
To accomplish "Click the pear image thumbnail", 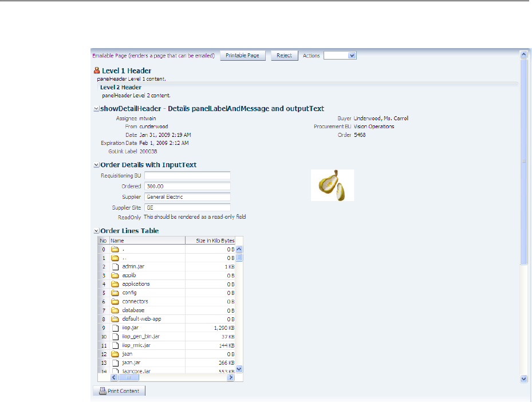I will point(333,185).
